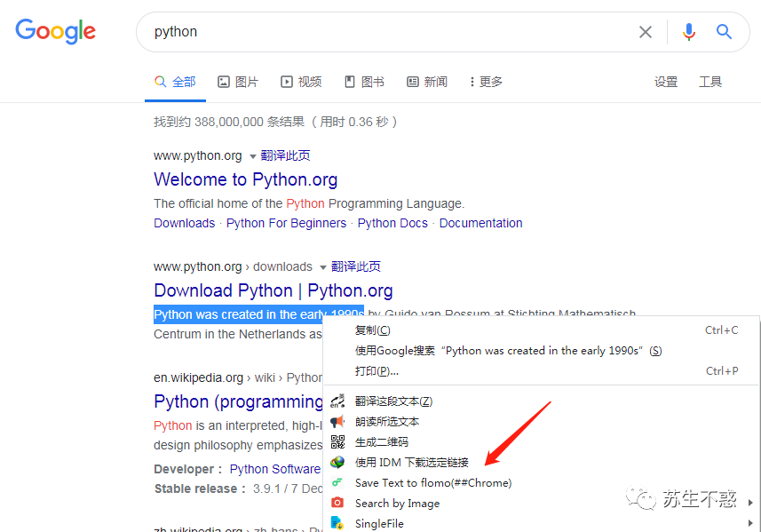The height and width of the screenshot is (532, 761).
Task: Open the 视频 videos tab
Action: coord(301,82)
